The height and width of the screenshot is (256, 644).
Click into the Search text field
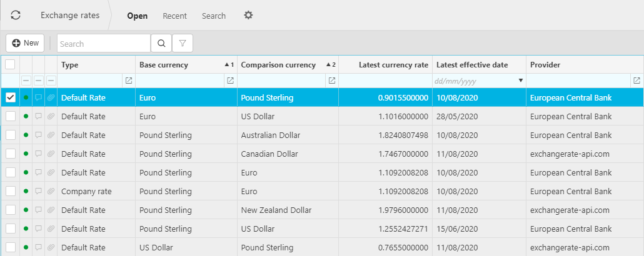coord(103,44)
